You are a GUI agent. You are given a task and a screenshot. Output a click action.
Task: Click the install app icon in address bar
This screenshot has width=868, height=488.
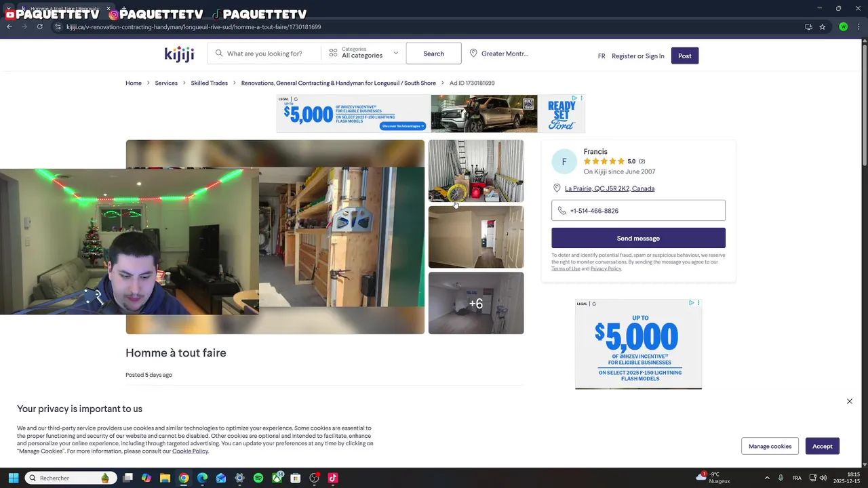click(x=808, y=27)
